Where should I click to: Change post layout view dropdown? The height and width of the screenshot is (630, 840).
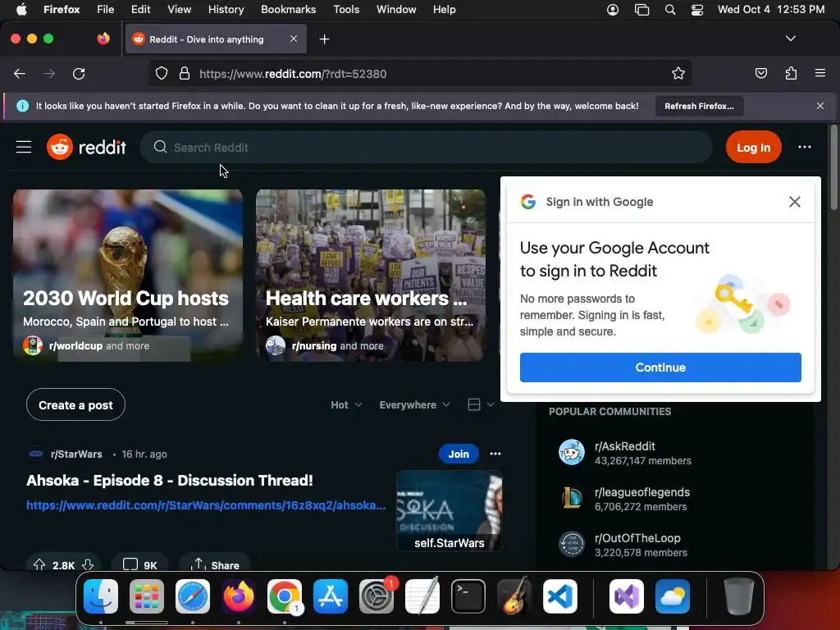point(481,405)
